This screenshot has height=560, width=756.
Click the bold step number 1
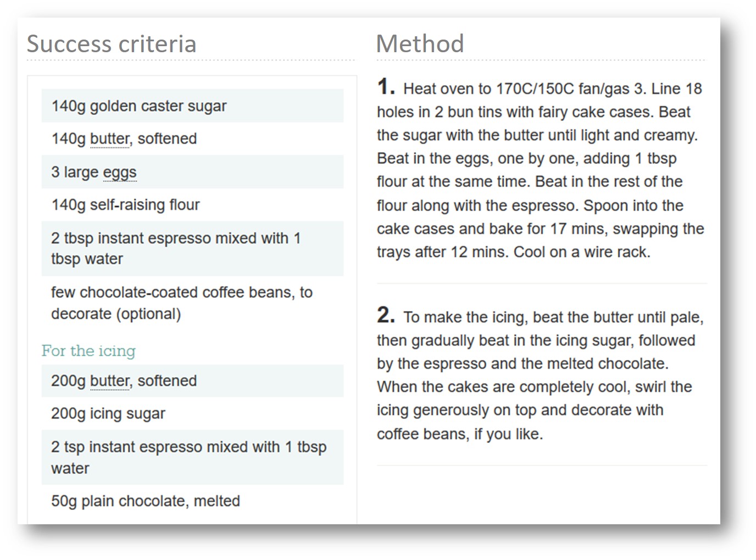tap(386, 87)
